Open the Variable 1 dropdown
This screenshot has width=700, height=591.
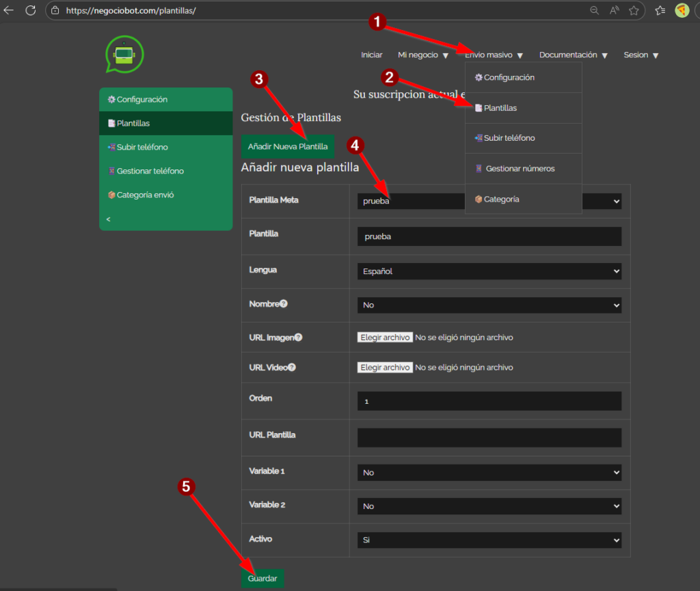pos(489,472)
